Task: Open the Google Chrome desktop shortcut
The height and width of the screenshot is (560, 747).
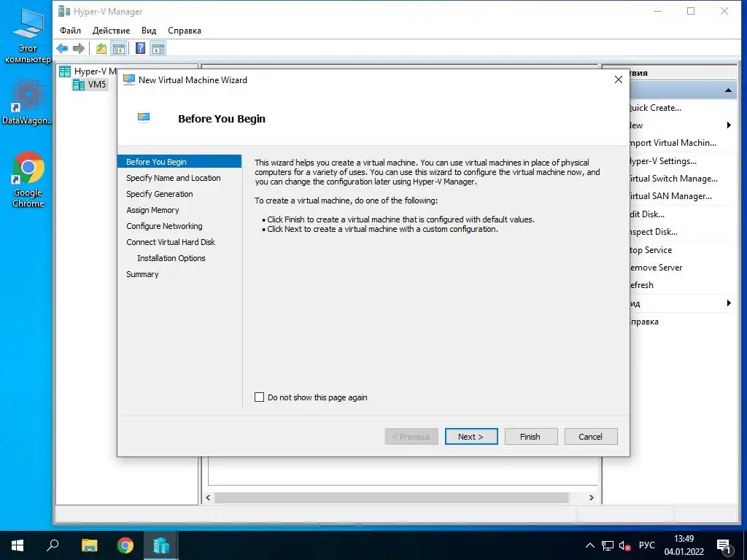Action: [x=28, y=179]
